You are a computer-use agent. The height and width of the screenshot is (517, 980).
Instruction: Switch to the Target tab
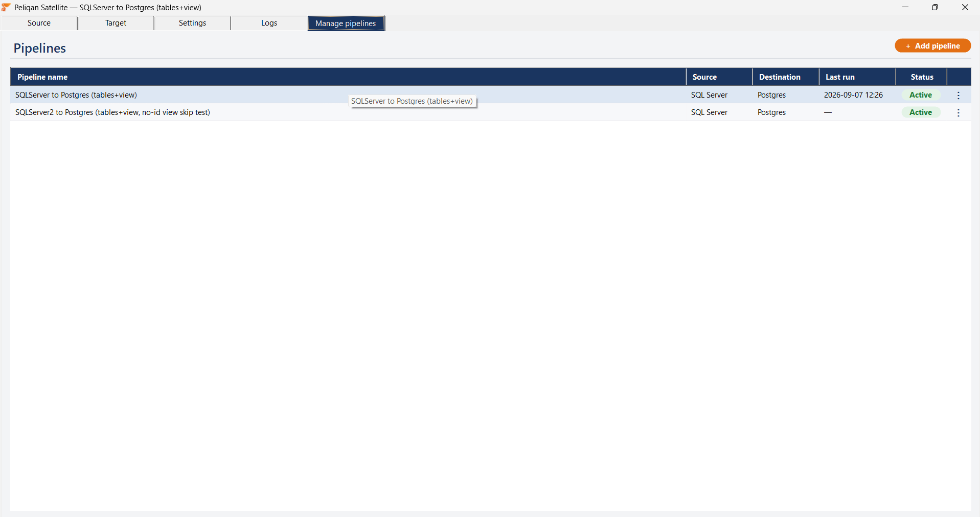click(116, 23)
